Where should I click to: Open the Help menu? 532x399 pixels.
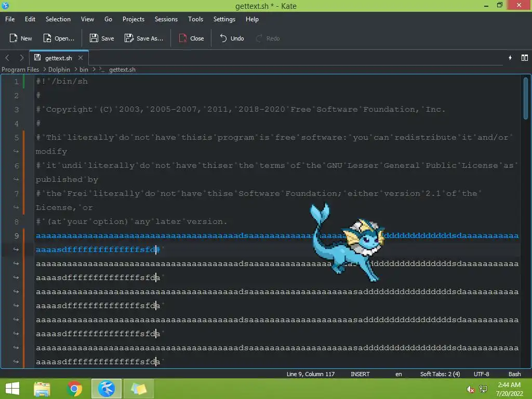click(x=252, y=19)
